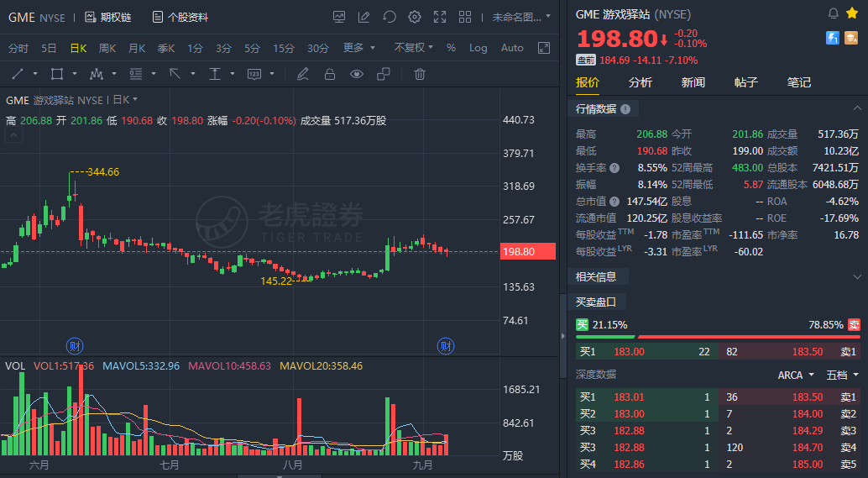Click the edit note pencil icon in top toolbar

(x=363, y=17)
